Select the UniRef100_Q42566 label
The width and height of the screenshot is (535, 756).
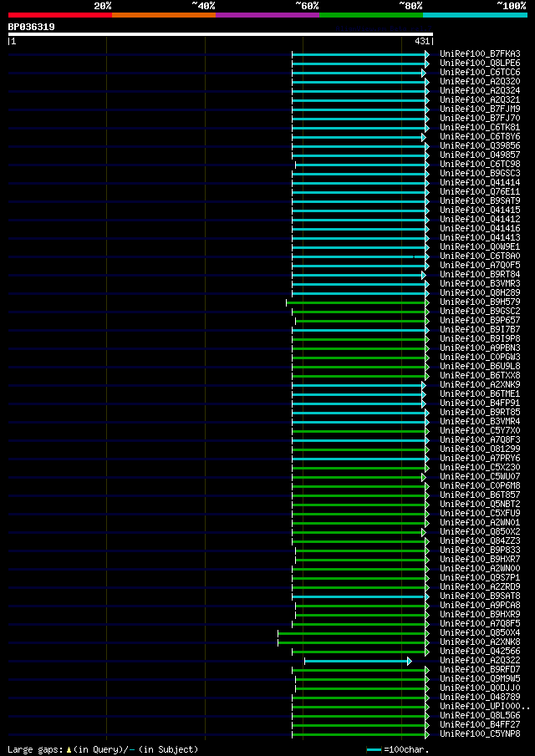point(480,651)
